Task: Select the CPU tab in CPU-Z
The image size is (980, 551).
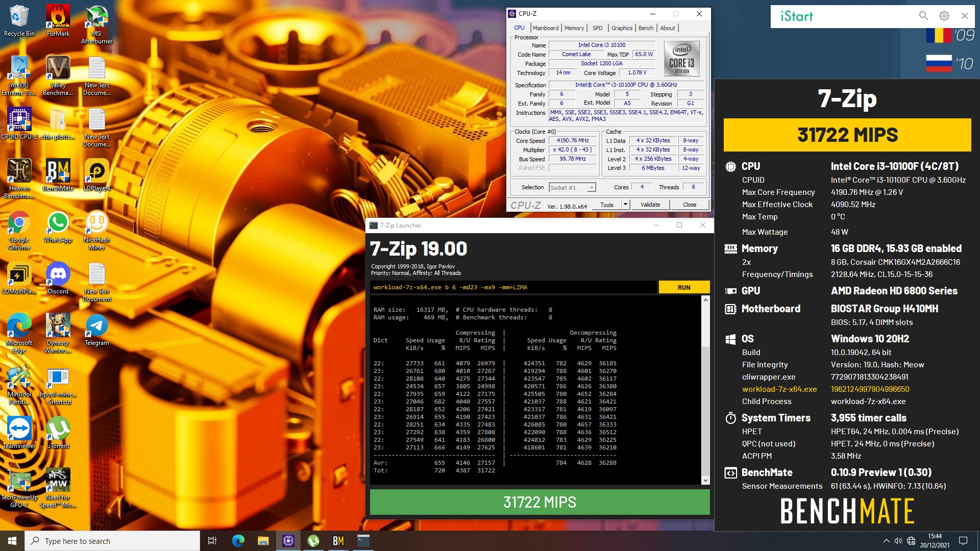Action: 519,28
